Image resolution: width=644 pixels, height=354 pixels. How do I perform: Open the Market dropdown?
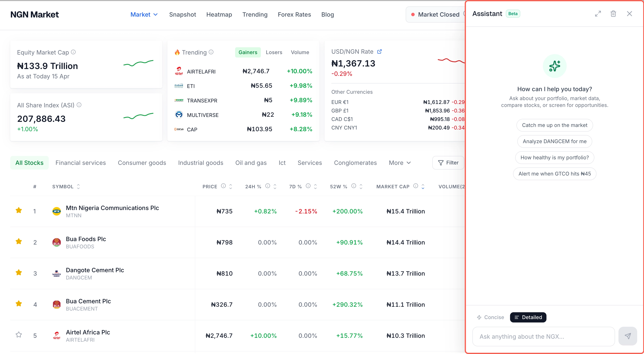pyautogui.click(x=144, y=14)
